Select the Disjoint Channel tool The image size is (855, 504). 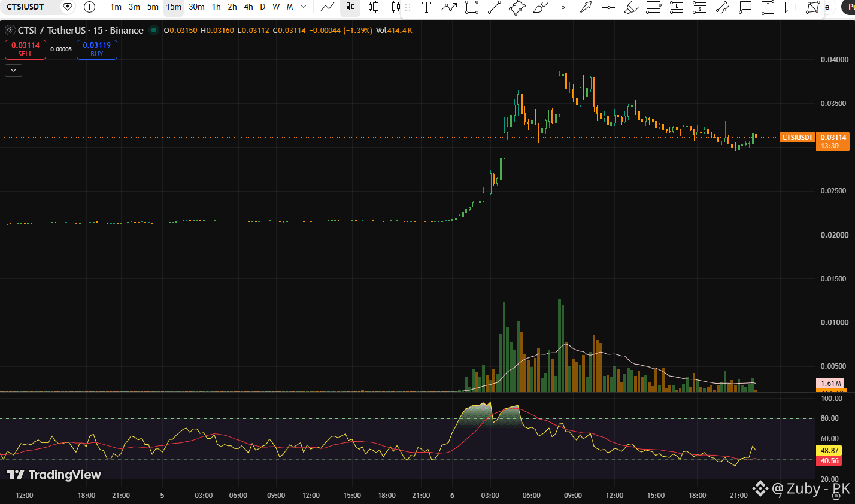pos(722,7)
